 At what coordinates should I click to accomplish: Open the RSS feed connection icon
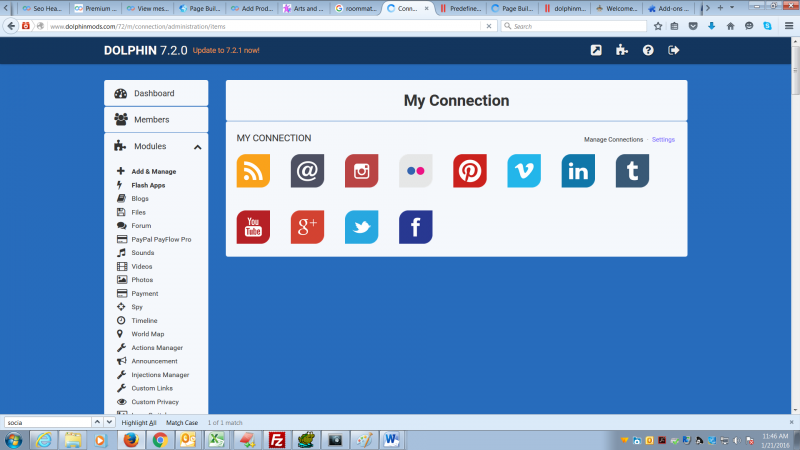(x=253, y=171)
